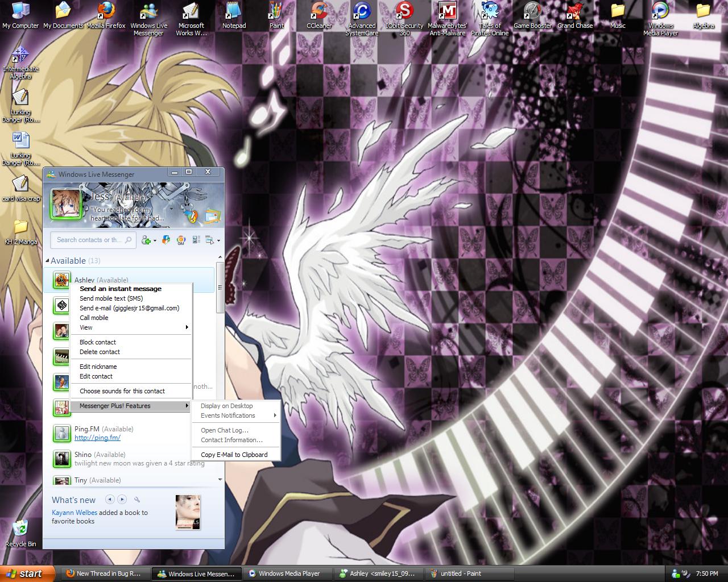
Task: Click the contact list layout icon
Action: pyautogui.click(x=197, y=240)
